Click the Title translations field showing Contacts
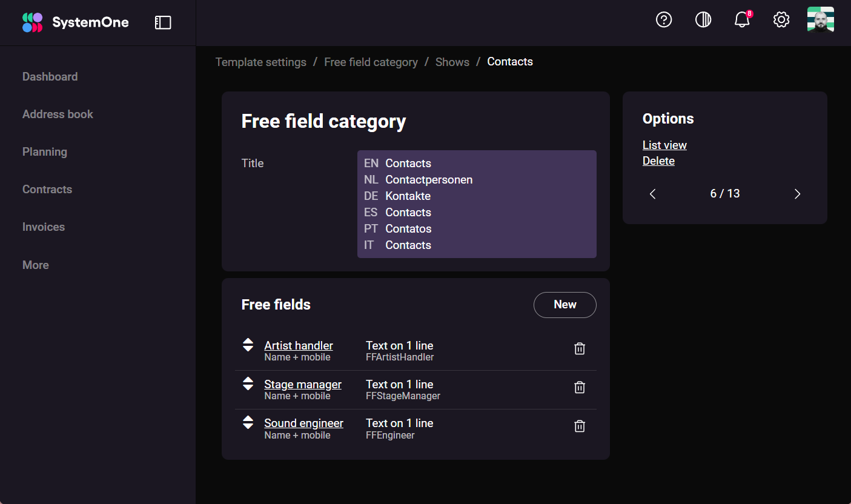The image size is (851, 504). tap(477, 204)
